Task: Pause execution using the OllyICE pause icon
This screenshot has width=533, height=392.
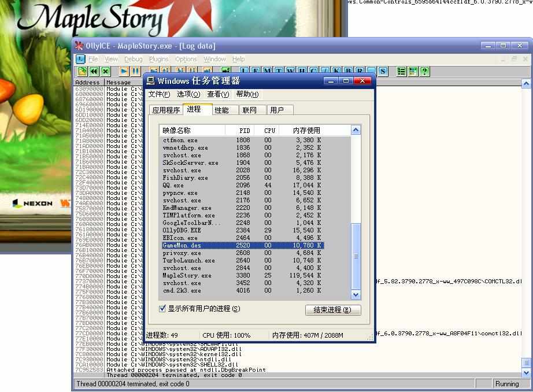Action: coord(135,71)
